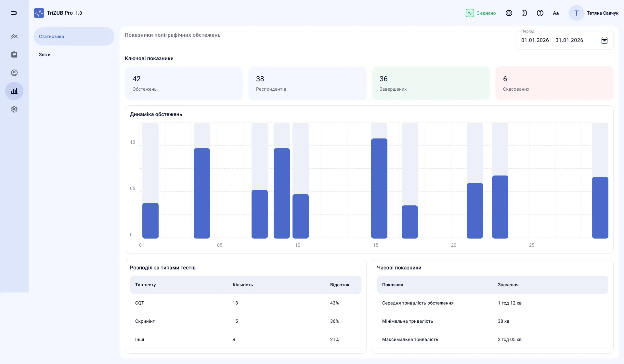Open the help question mark icon

(540, 13)
